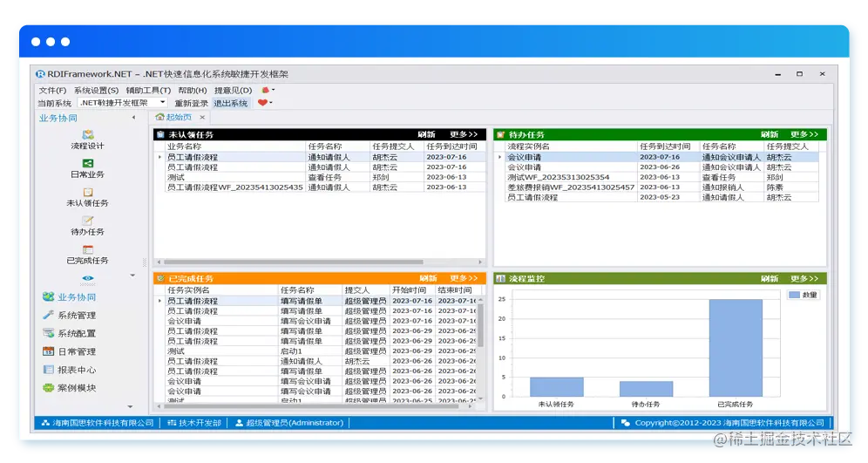
Task: Click the Administrator user icon in status bar
Action: click(x=239, y=423)
